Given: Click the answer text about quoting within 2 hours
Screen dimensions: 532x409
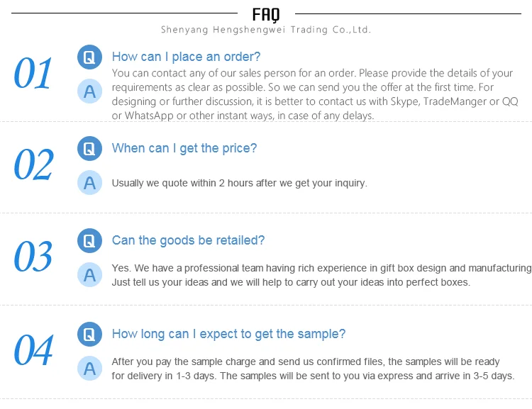Looking at the screenshot, I should click(x=239, y=183).
